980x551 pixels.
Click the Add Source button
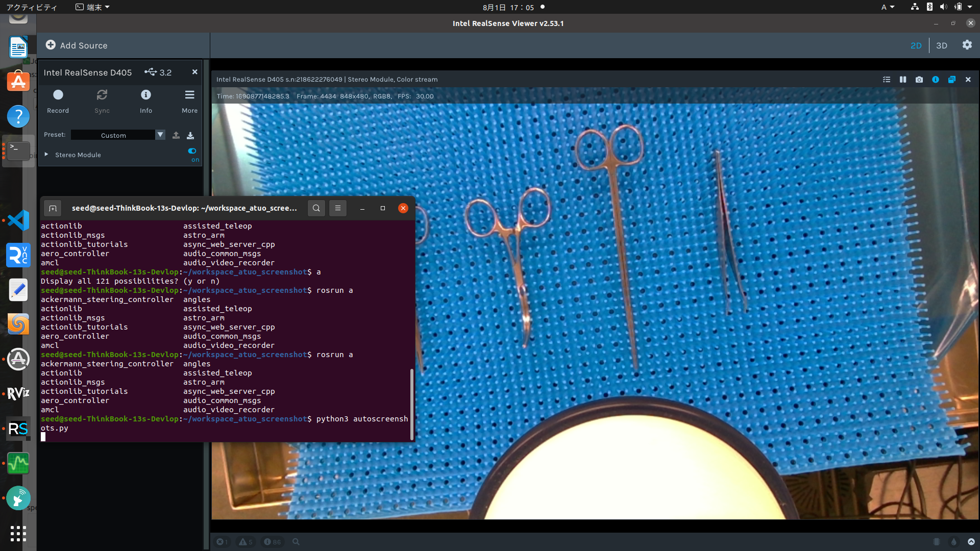[77, 45]
